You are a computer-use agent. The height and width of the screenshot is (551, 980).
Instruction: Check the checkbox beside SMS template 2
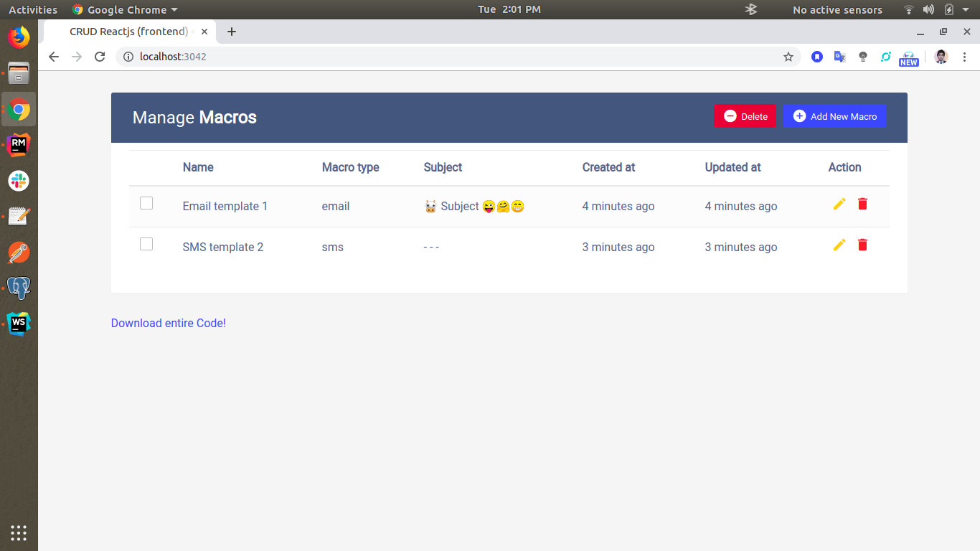[x=146, y=243]
